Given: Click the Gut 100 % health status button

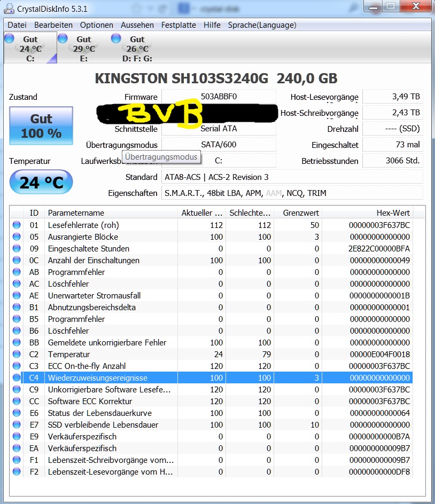Looking at the screenshot, I should click(41, 125).
